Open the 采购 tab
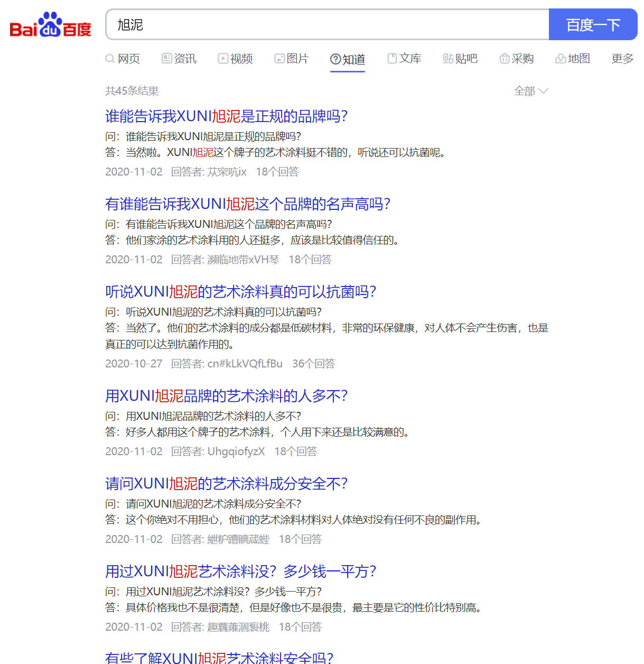 (517, 59)
